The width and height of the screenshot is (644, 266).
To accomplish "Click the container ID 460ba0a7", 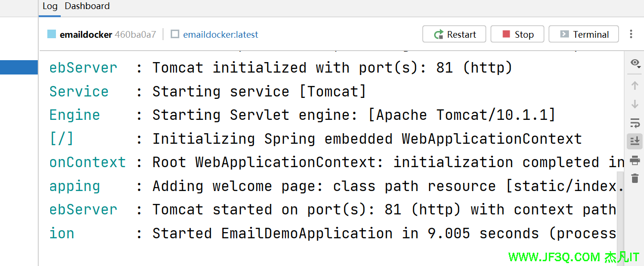I will [x=135, y=34].
